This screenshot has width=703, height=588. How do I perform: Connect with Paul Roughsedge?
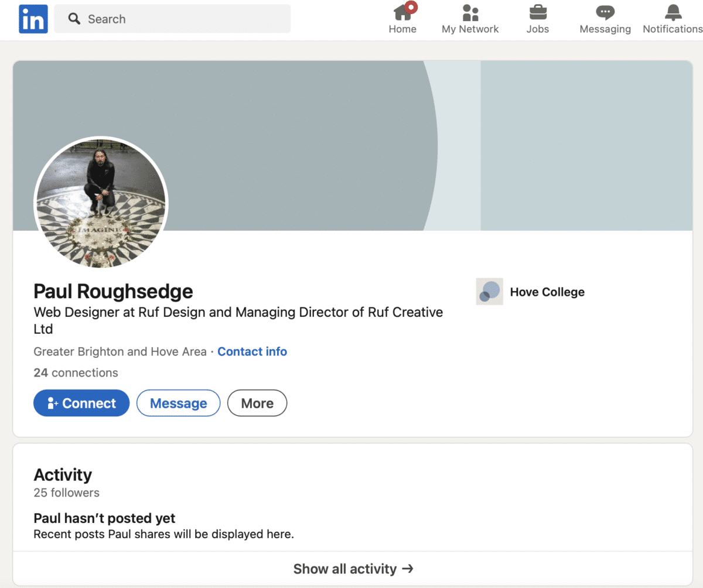click(x=81, y=403)
